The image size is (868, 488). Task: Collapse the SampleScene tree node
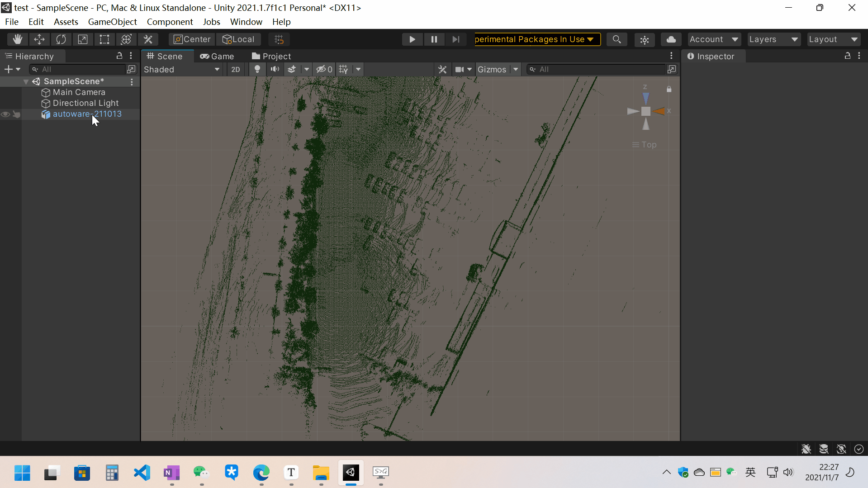point(26,81)
